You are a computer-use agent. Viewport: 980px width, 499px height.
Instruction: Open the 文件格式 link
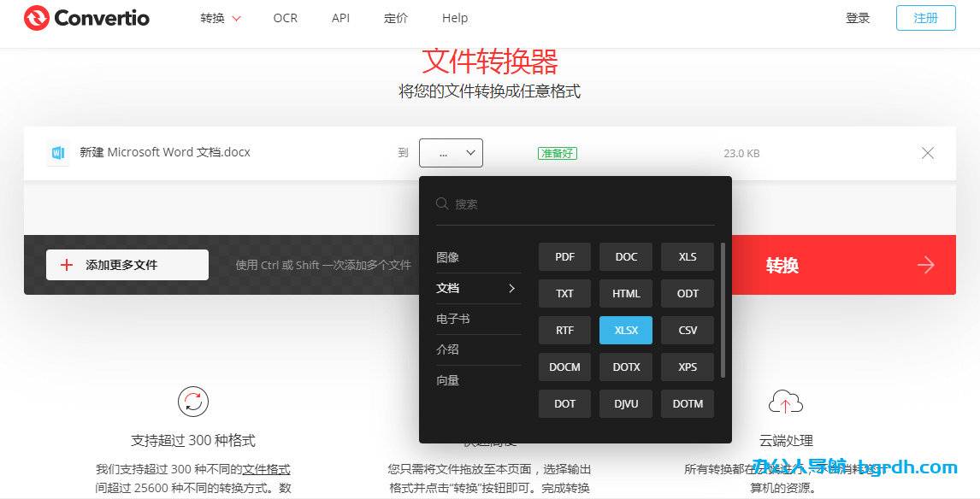coord(266,469)
